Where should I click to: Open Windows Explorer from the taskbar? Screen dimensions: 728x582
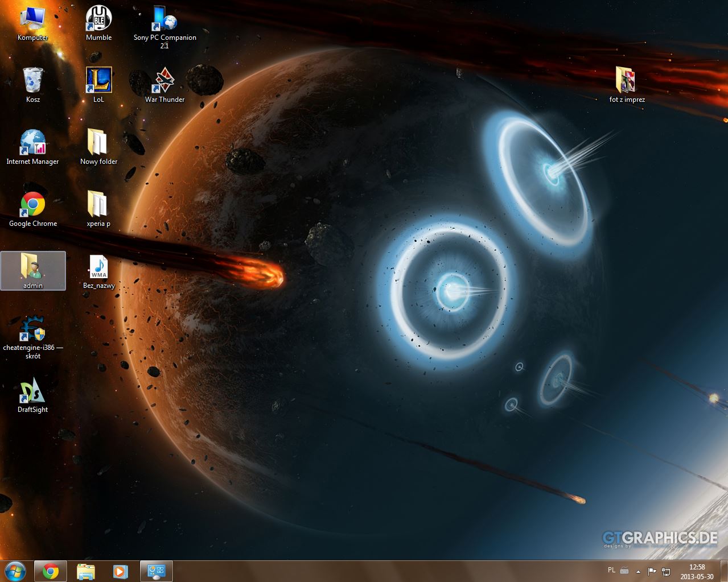pyautogui.click(x=86, y=571)
